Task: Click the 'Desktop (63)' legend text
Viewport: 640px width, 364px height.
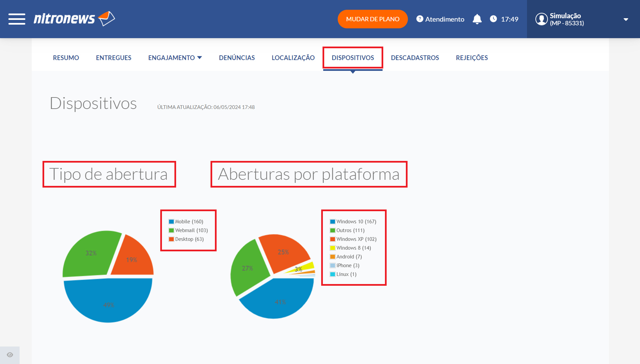Action: pyautogui.click(x=189, y=239)
